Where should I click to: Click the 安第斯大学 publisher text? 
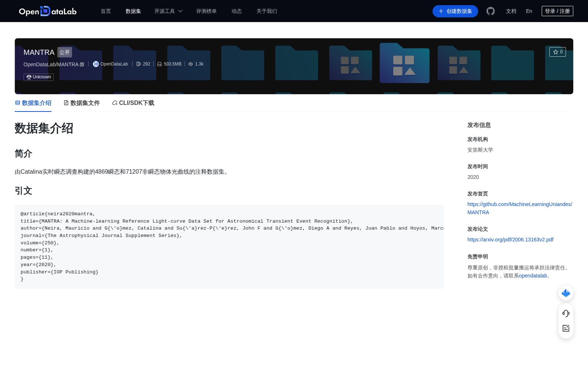pyautogui.click(x=480, y=150)
